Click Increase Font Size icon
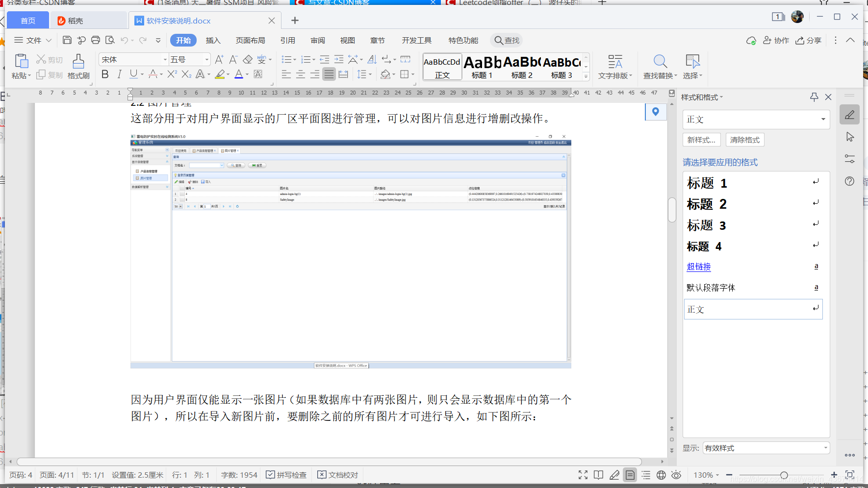The height and width of the screenshot is (488, 868). click(x=219, y=59)
